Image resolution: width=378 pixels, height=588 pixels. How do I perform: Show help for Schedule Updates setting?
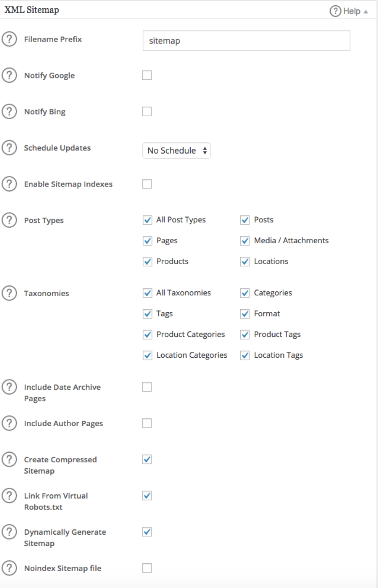tap(8, 148)
